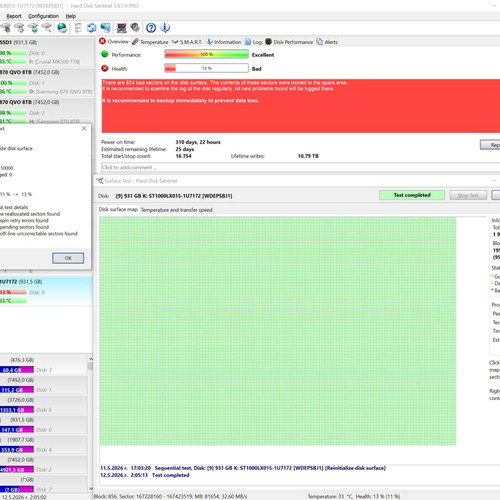Click the comment field to add comment
Screen dimensions: 500x500
300,167
